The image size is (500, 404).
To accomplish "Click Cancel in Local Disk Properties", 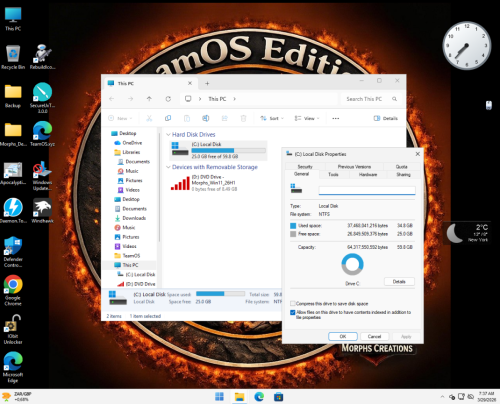I will click(374, 336).
